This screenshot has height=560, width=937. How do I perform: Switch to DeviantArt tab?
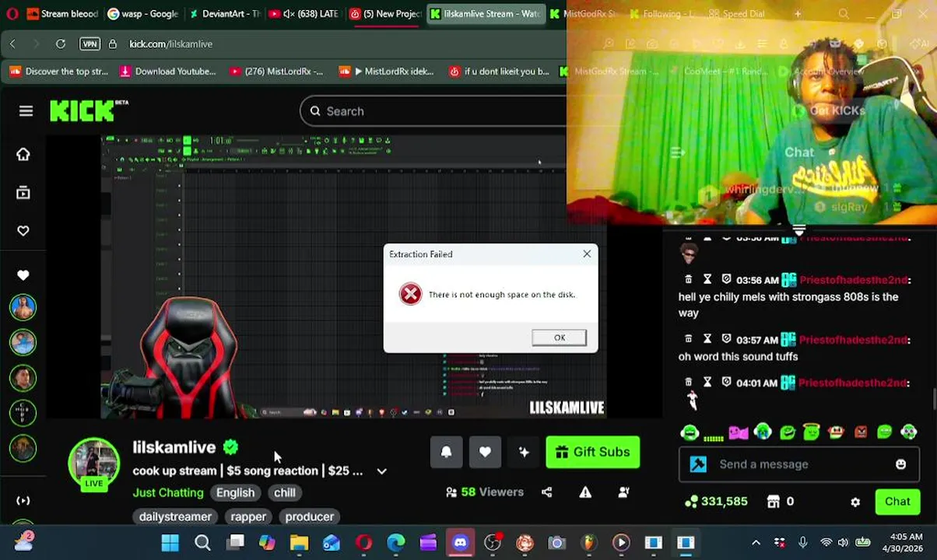[x=225, y=13]
